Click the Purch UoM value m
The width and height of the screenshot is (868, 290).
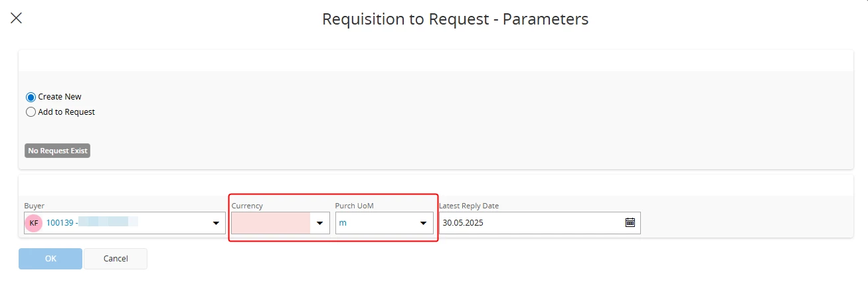point(343,223)
